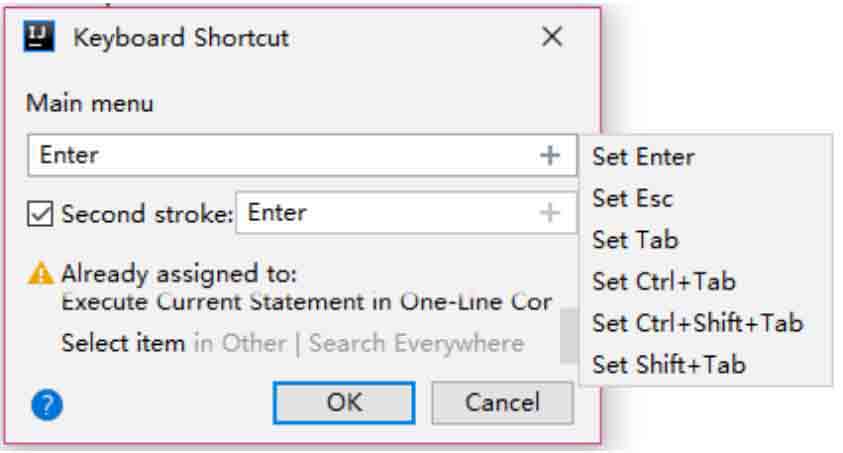This screenshot has width=843, height=453.
Task: Click the plus icon in Second stroke field
Action: pyautogui.click(x=550, y=213)
